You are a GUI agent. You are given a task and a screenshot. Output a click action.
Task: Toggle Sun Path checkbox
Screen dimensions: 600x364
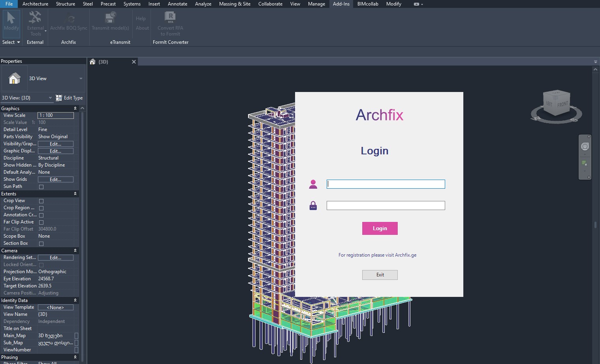[41, 187]
